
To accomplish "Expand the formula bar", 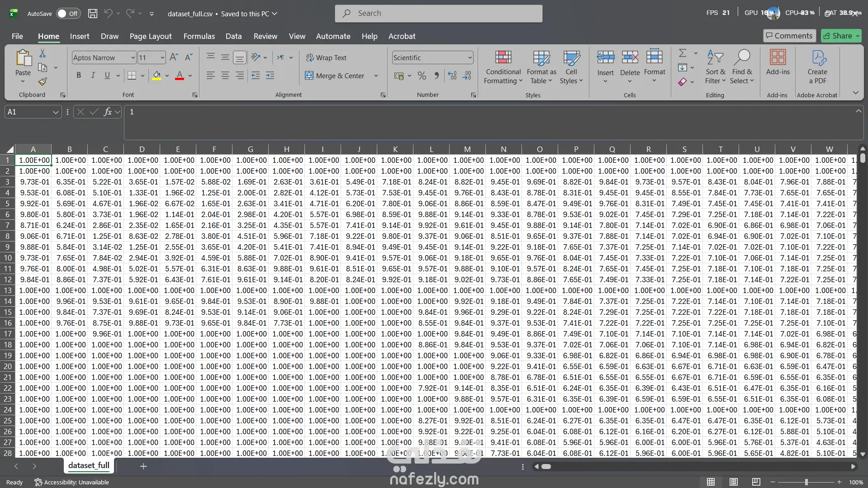I will click(x=858, y=111).
